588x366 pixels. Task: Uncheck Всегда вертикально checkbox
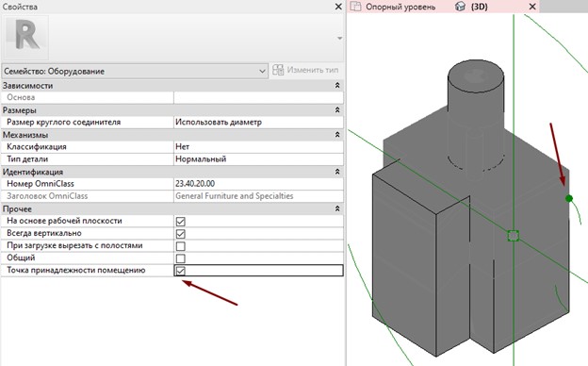coord(180,234)
